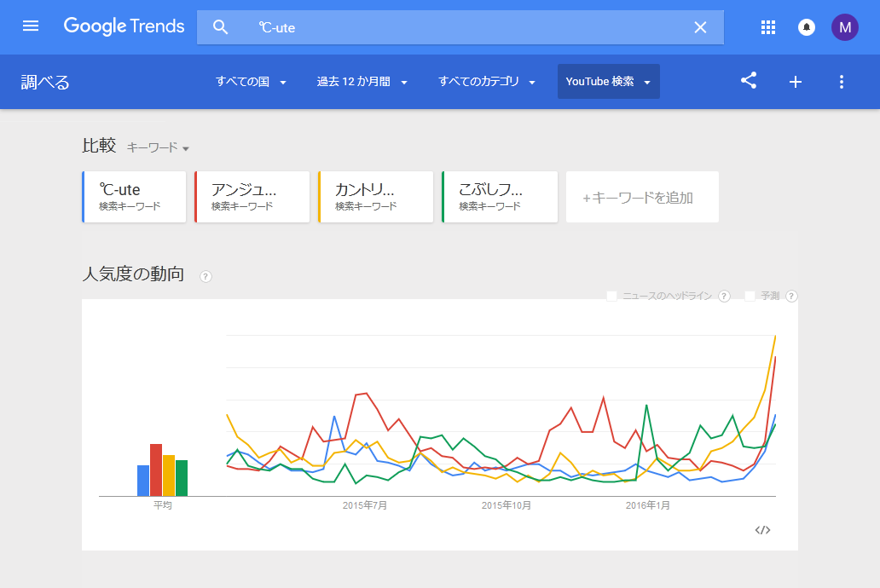Click the share icon
The image size is (880, 588).
pos(749,81)
